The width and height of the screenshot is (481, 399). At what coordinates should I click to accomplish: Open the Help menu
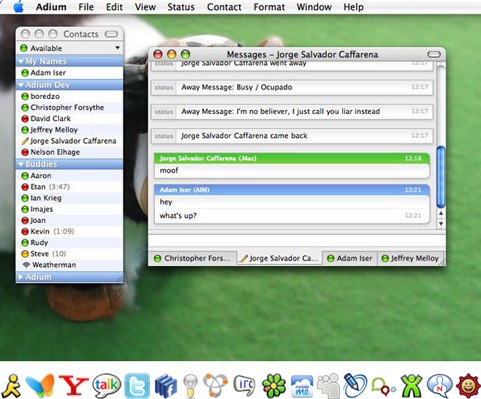[354, 7]
